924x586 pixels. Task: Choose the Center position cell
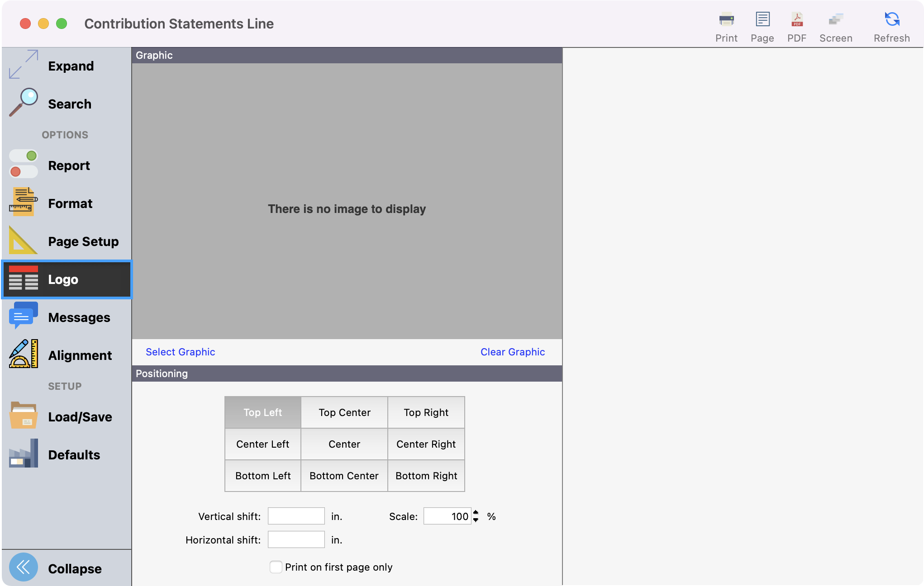click(x=344, y=444)
